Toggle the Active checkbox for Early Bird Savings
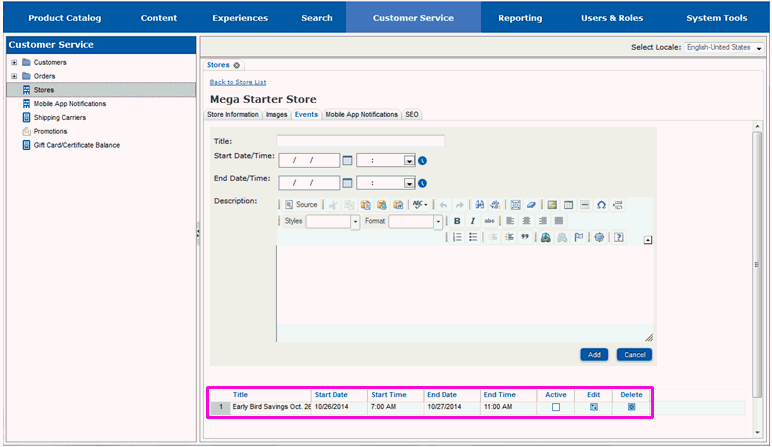 556,407
